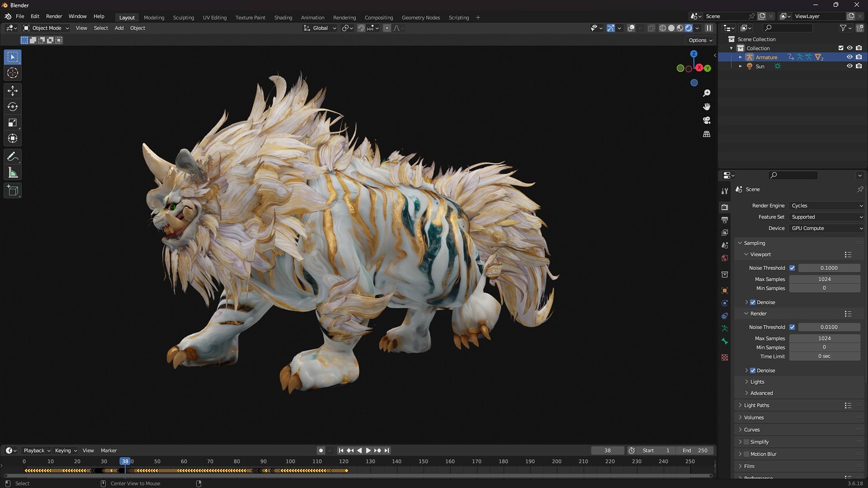Viewport: 868px width, 488px height.
Task: Open the Bone properties tab
Action: point(724,341)
